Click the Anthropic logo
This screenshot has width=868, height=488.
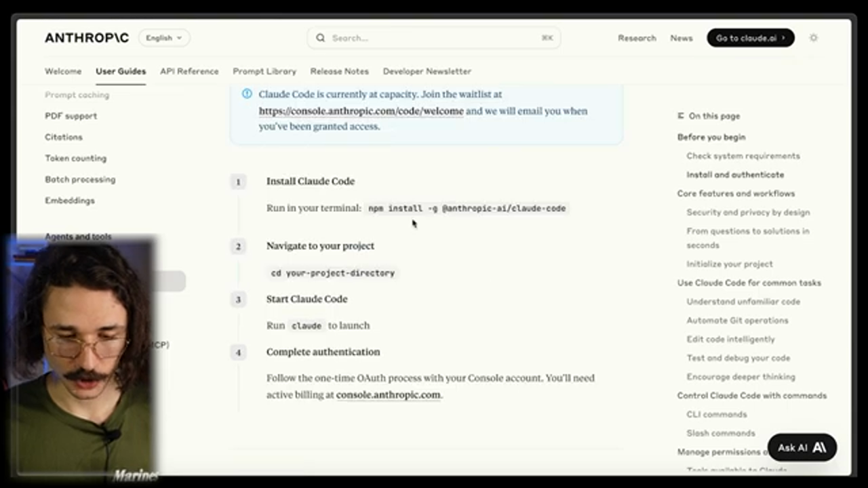[87, 38]
